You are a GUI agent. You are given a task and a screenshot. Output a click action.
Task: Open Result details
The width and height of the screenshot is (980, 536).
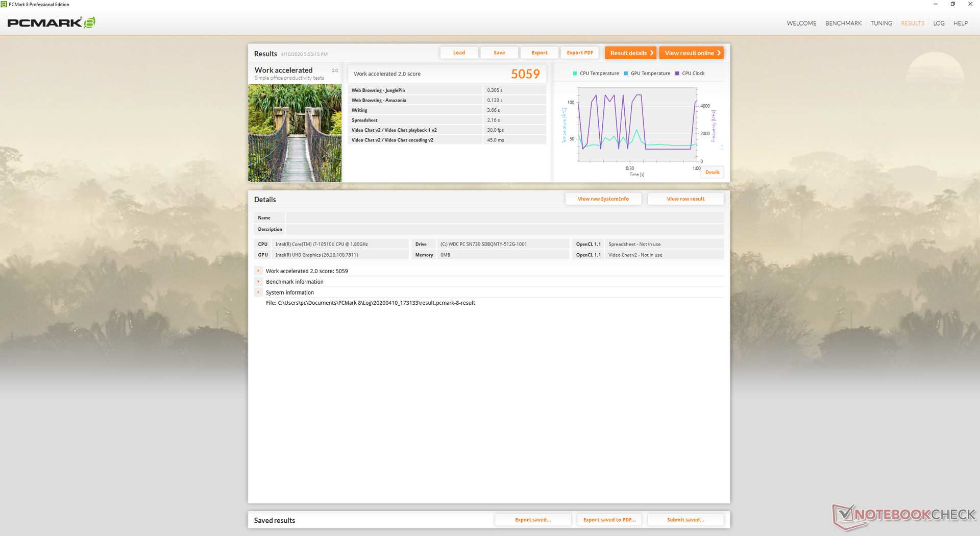click(x=630, y=53)
